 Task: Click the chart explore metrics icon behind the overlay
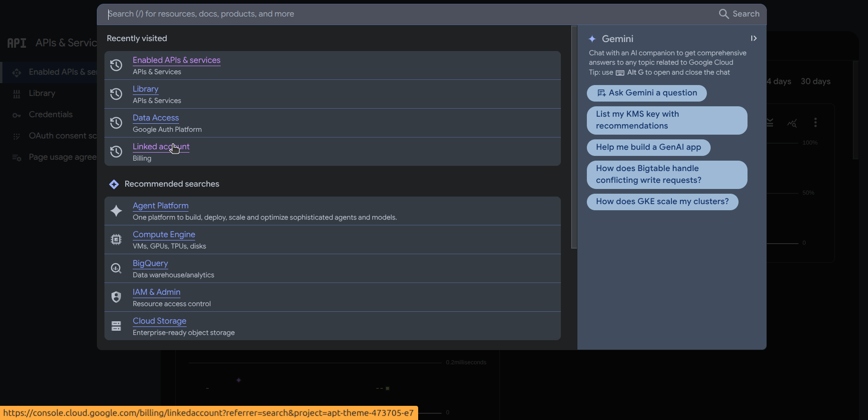click(792, 123)
